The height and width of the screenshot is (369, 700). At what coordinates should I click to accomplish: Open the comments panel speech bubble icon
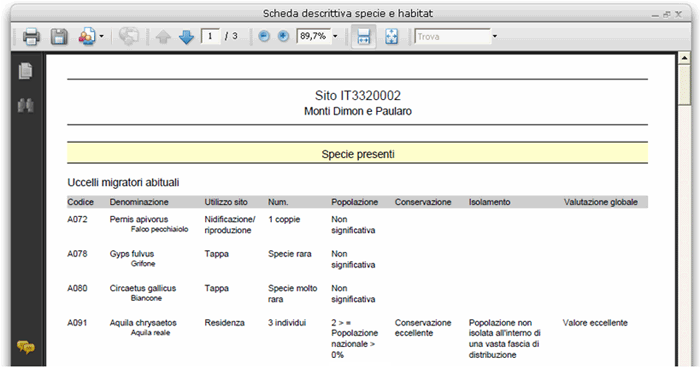click(x=25, y=347)
